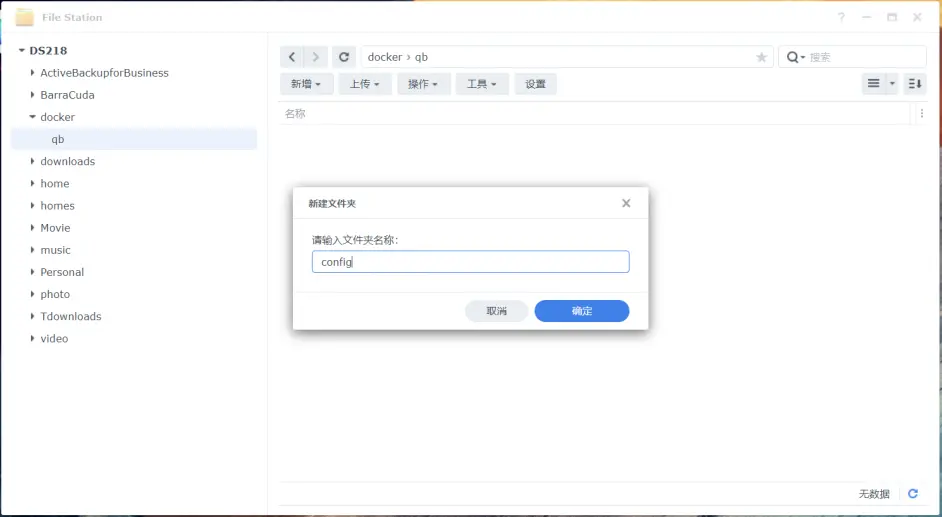The width and height of the screenshot is (942, 517).
Task: Collapse the docker folder arrow
Action: coord(32,117)
